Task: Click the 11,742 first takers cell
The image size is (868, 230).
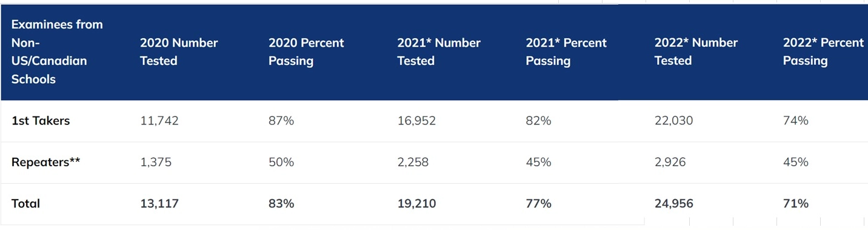Action: (159, 121)
